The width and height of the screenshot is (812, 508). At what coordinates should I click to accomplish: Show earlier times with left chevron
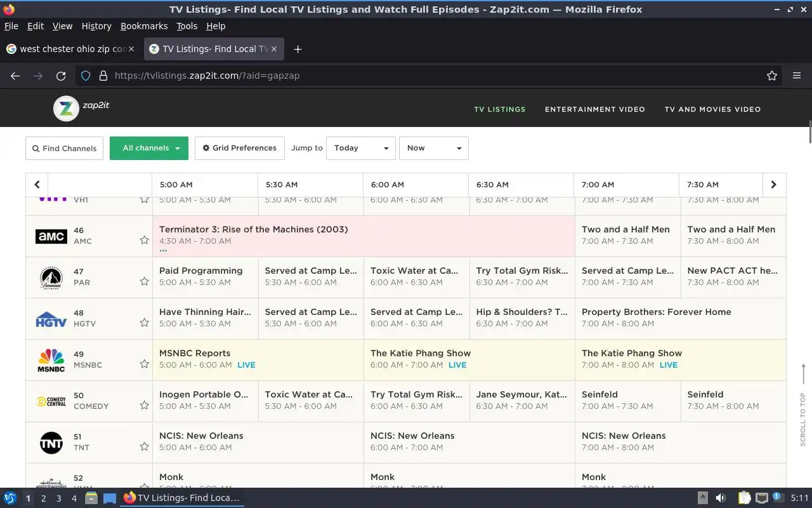pyautogui.click(x=37, y=185)
